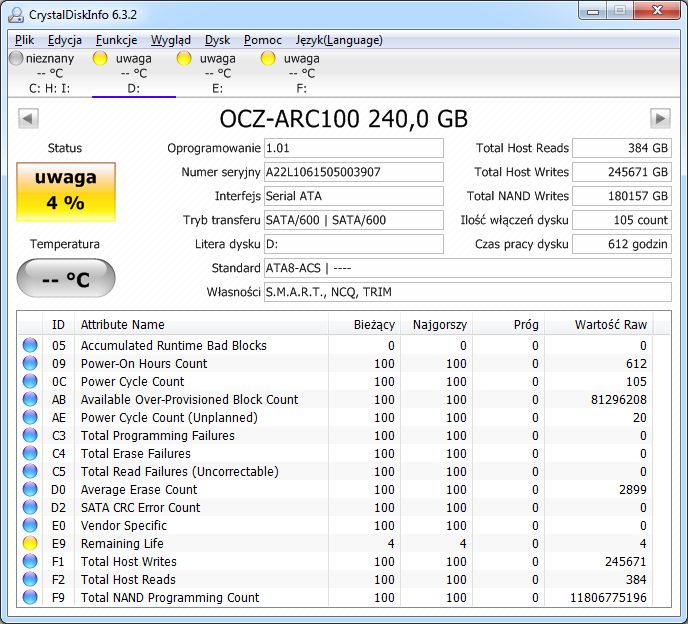
Task: Click blue status dot for Accumulated Runtime Bad Blocks
Action: (x=30, y=345)
